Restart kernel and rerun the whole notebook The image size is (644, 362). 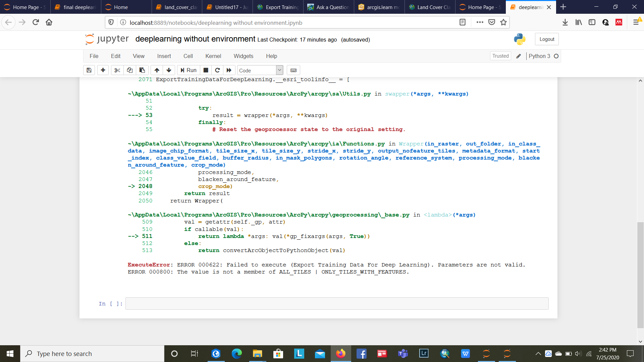click(x=229, y=70)
